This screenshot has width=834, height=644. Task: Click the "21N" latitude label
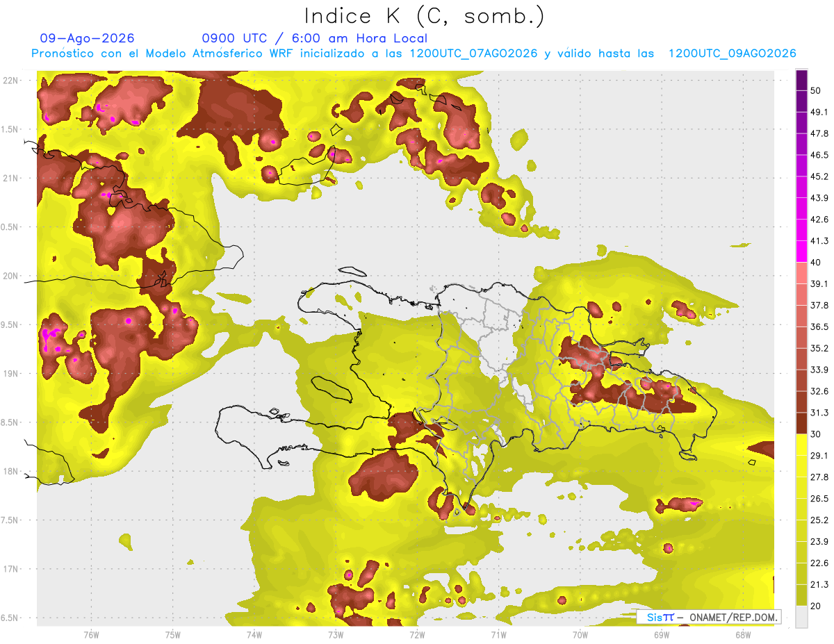coord(10,178)
